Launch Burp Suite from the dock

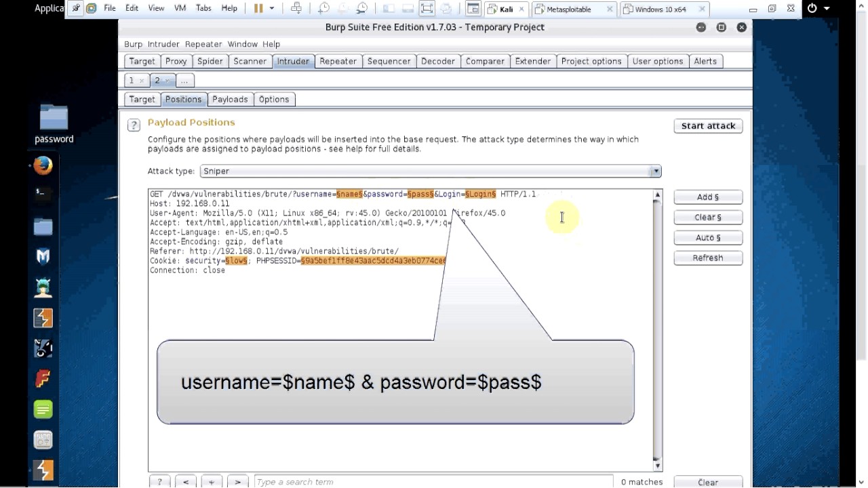point(43,318)
